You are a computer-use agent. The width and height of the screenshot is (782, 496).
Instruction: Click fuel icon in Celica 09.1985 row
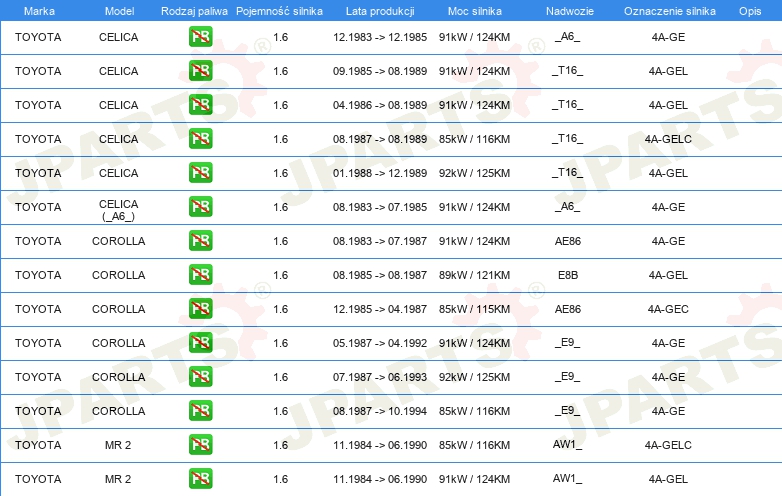pos(200,71)
